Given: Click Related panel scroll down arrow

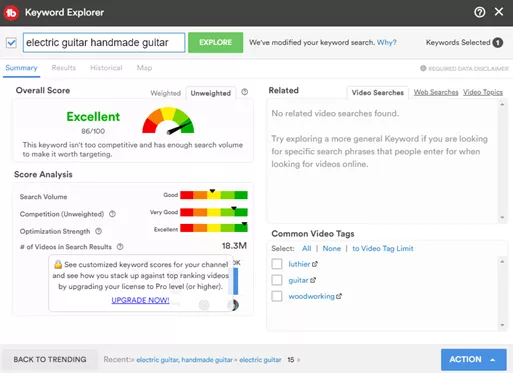Looking at the screenshot, I should [502, 218].
